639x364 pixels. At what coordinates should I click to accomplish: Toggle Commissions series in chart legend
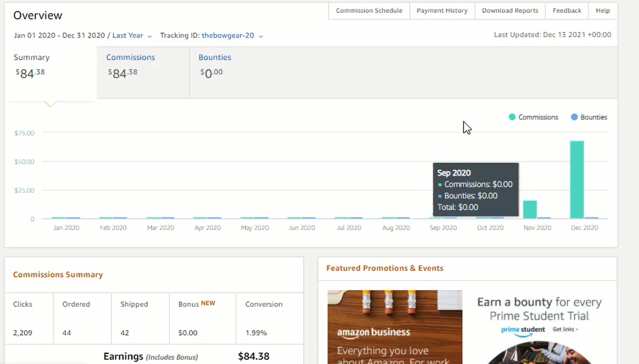[x=533, y=117]
